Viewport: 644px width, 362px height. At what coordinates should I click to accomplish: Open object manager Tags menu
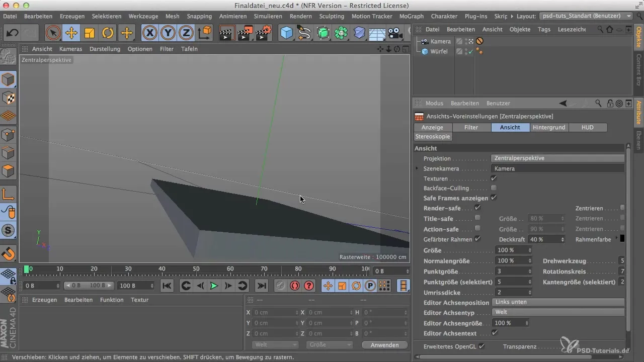[x=544, y=29]
